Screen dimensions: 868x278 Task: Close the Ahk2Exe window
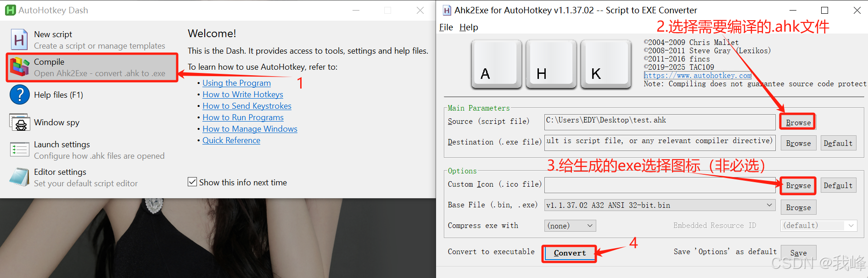[857, 10]
